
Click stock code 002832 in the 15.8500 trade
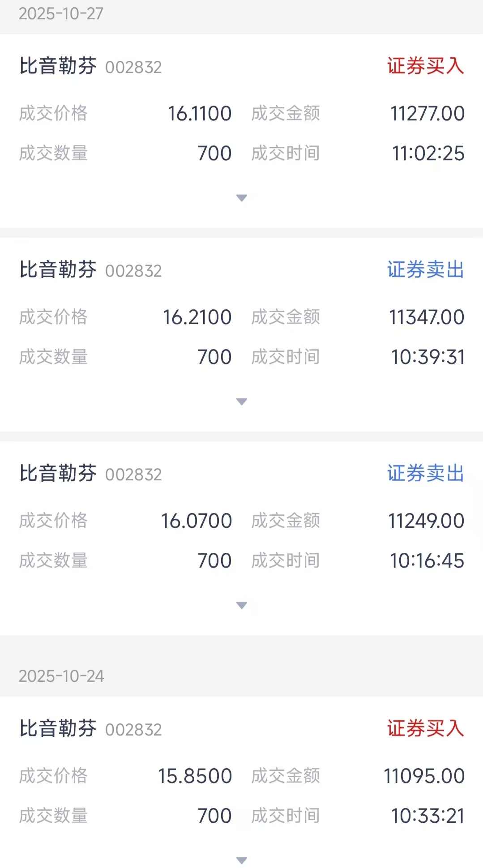click(x=133, y=730)
